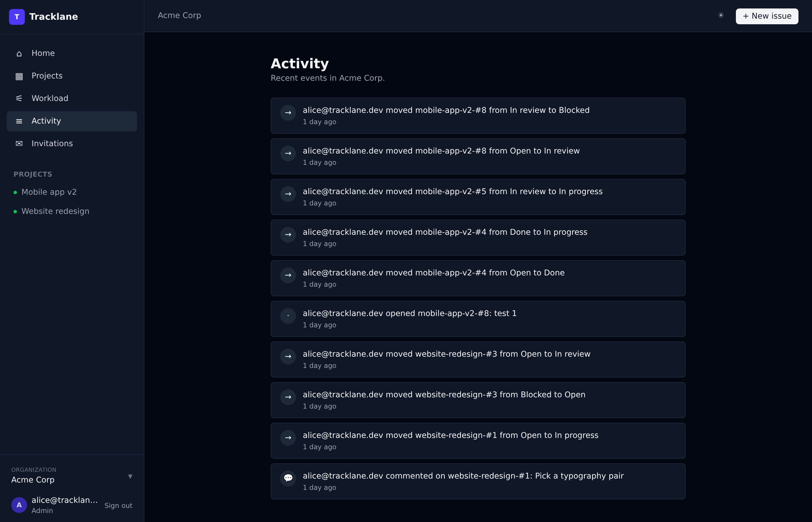The image size is (812, 522).
Task: Toggle light/dark theme sun icon
Action: (721, 16)
